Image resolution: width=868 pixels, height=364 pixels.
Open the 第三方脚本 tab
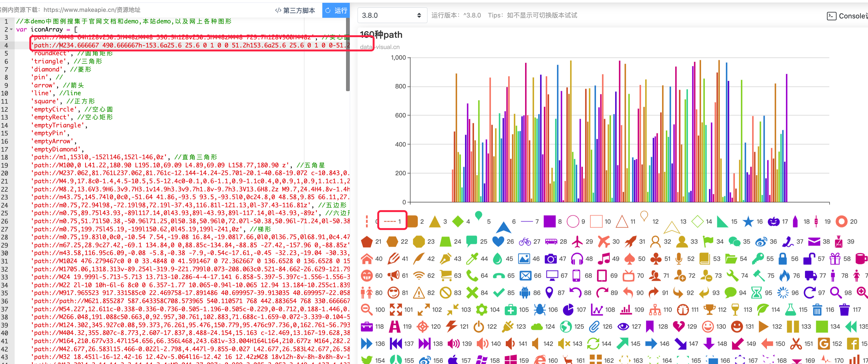click(295, 10)
